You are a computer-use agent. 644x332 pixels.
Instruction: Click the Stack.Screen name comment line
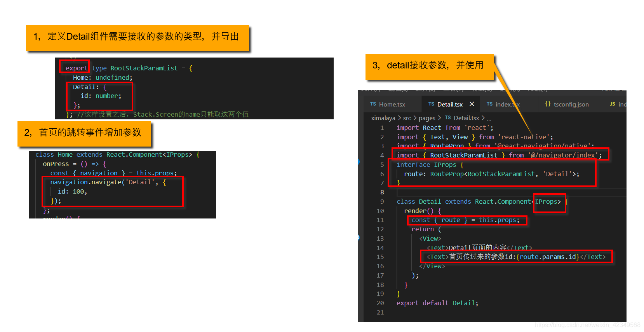click(x=163, y=114)
